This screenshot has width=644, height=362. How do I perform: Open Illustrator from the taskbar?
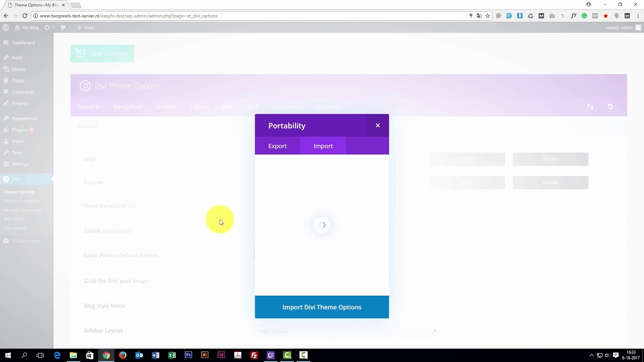(205, 355)
